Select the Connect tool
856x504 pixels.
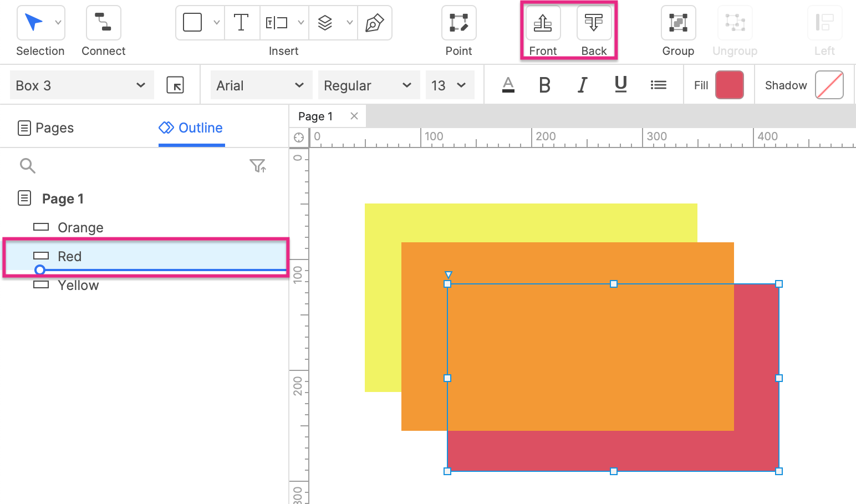coord(103,23)
